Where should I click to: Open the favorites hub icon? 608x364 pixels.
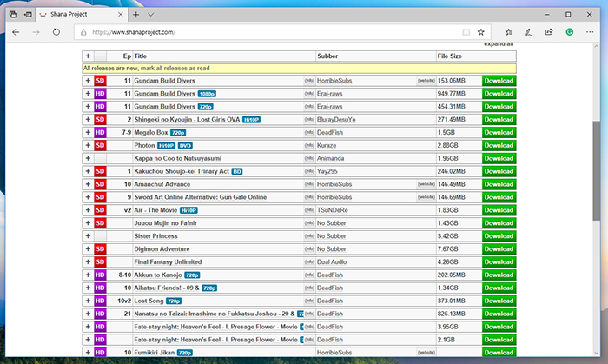coord(509,32)
